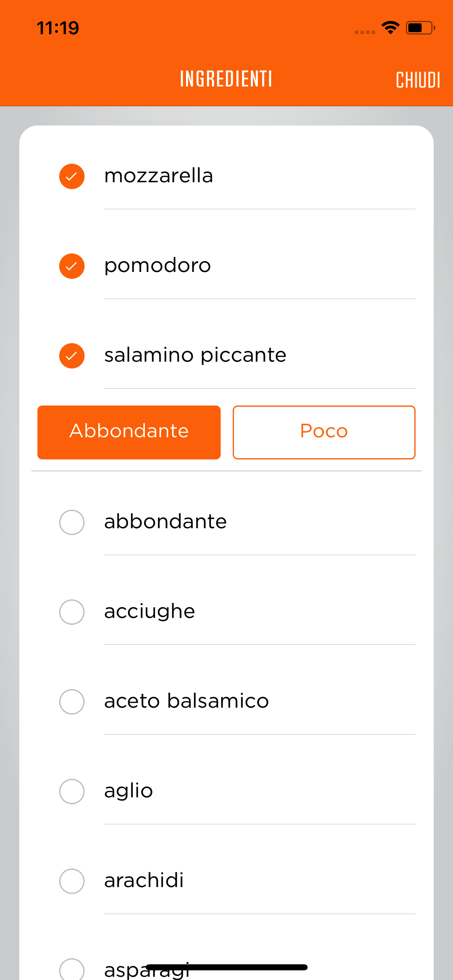Choose the Poco quantity button
The image size is (453, 980).
324,432
